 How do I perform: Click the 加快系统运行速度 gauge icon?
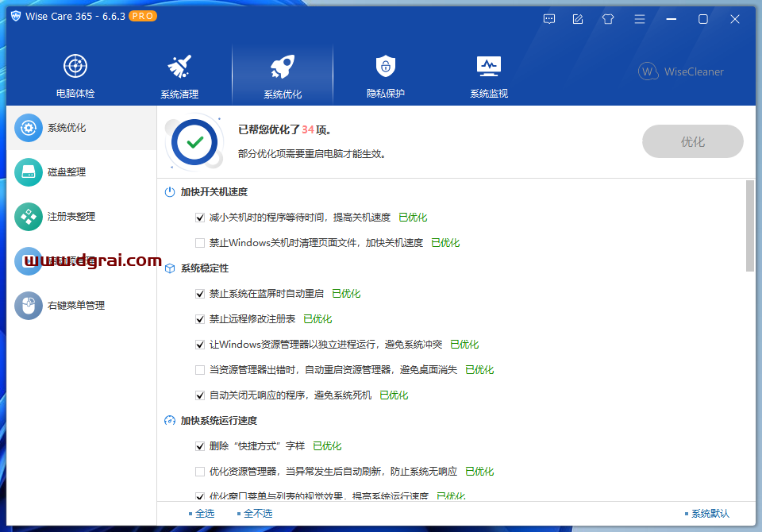tap(170, 421)
